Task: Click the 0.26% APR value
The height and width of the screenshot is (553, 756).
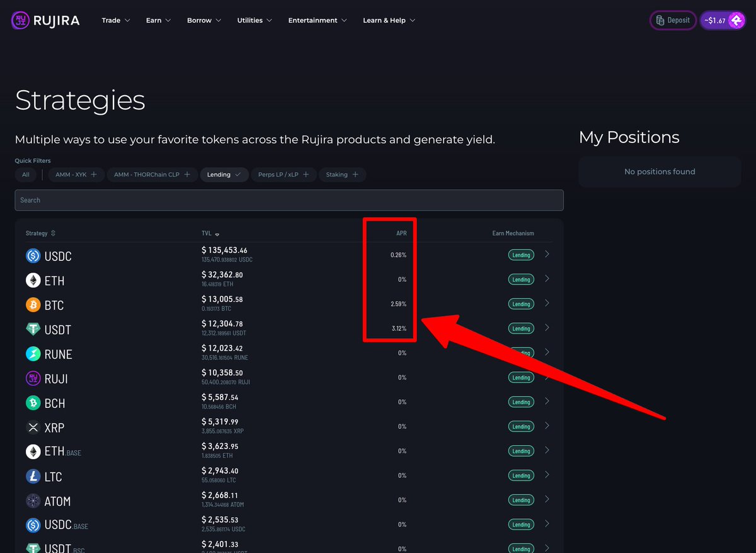Action: pyautogui.click(x=398, y=255)
